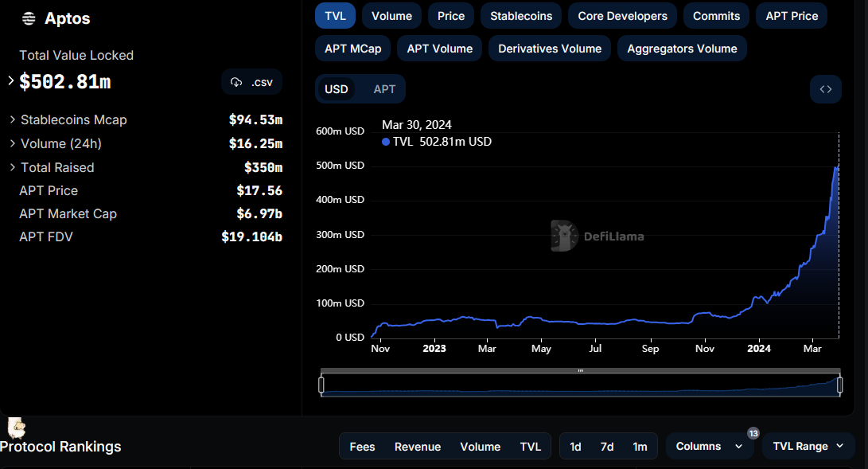The width and height of the screenshot is (868, 469).
Task: Click the right handle of the chart range slider
Action: tap(840, 385)
